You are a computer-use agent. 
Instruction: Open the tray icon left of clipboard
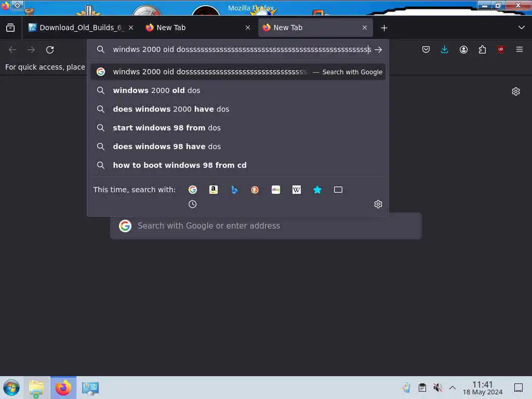(406, 388)
